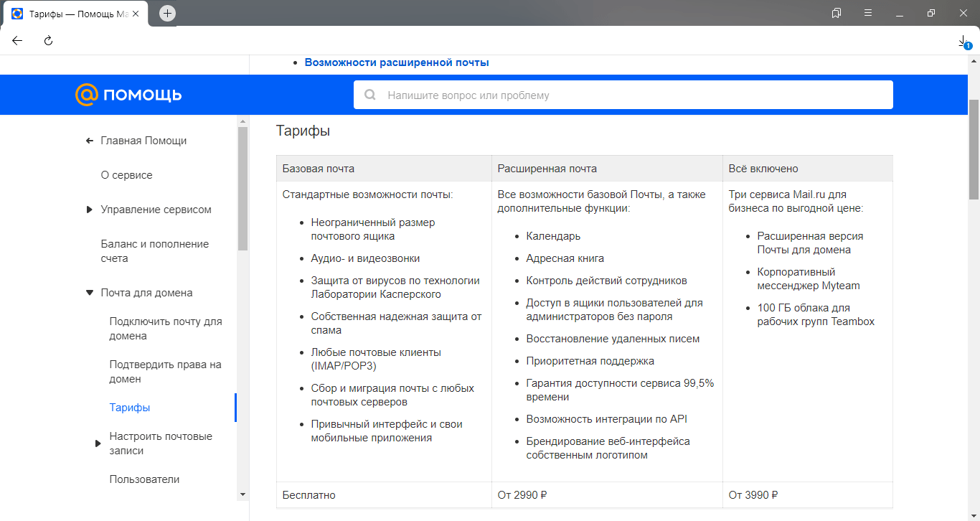Click the 'Бесплатно' price cell
The image size is (980, 521).
[384, 495]
